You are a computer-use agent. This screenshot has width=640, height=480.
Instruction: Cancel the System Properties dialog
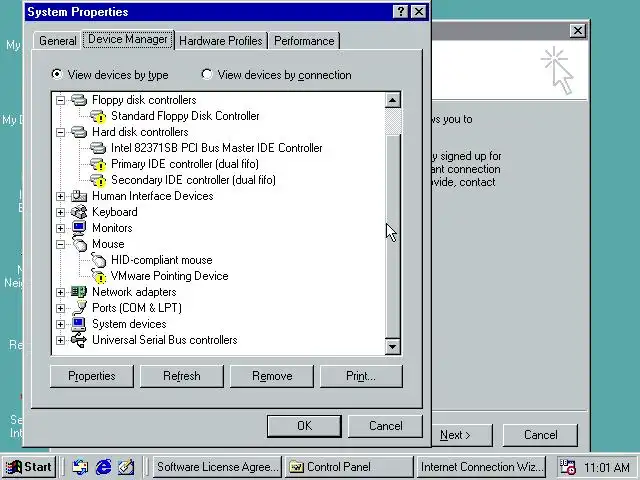(x=385, y=426)
